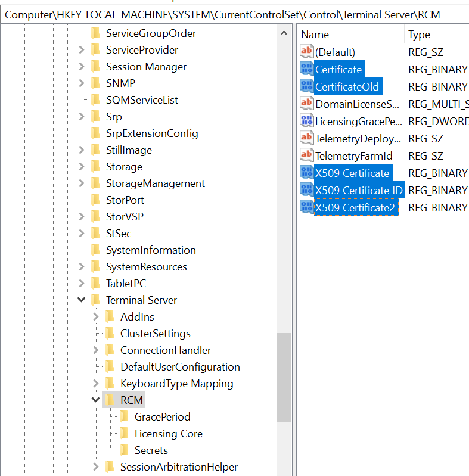Screen dimensions: 469x476
Task: Select the StorVSP key label
Action: click(125, 217)
